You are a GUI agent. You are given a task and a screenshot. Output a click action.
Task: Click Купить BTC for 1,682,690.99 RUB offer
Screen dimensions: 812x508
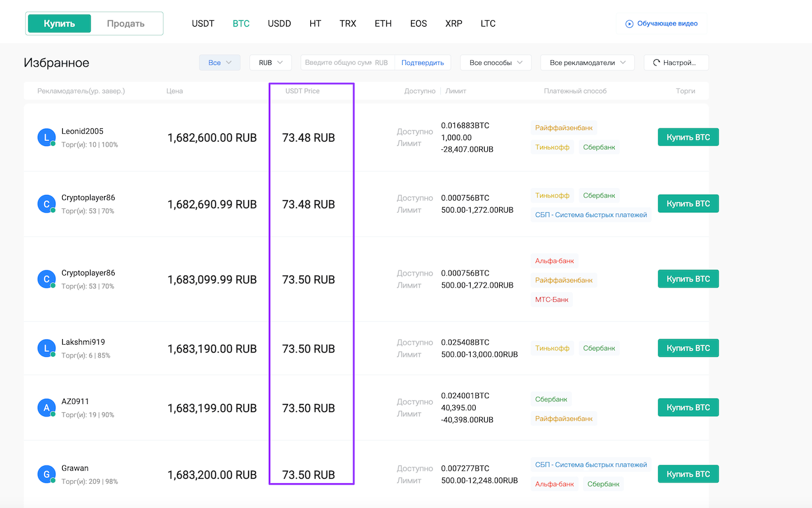(688, 204)
